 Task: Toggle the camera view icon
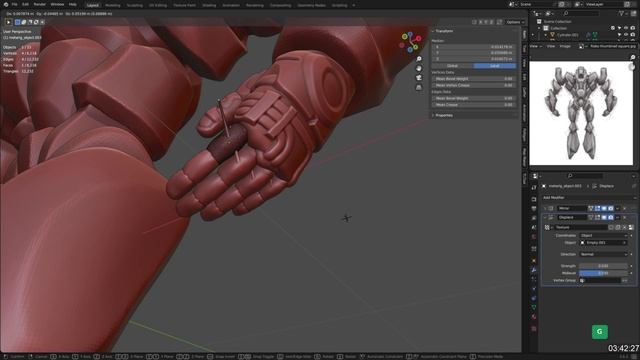419,78
